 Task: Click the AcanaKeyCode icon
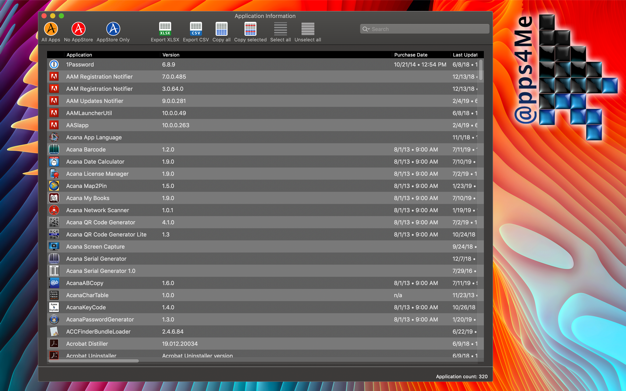(54, 307)
